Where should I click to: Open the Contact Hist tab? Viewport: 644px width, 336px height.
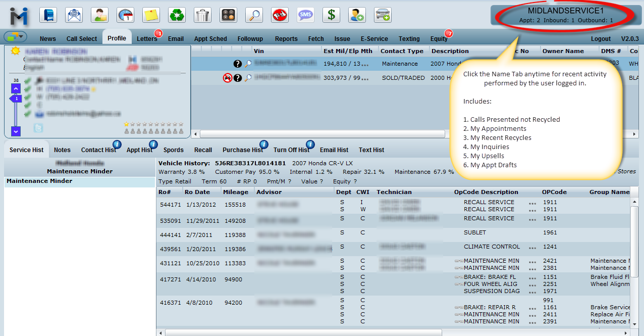click(x=98, y=150)
